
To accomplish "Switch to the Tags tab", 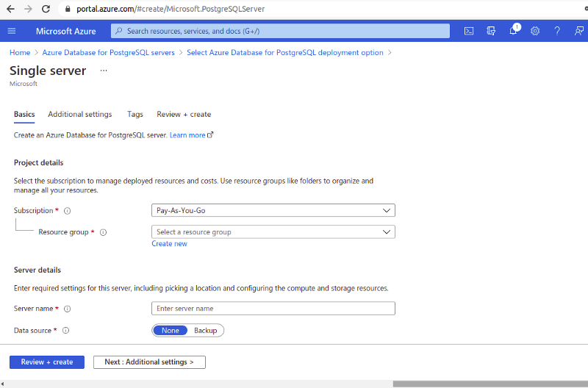I will (x=135, y=115).
